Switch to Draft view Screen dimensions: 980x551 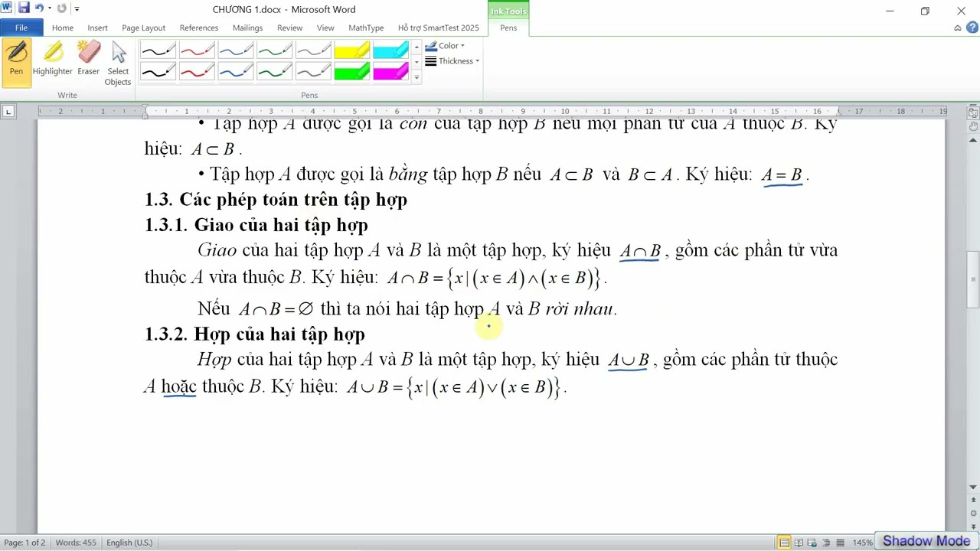tap(840, 543)
